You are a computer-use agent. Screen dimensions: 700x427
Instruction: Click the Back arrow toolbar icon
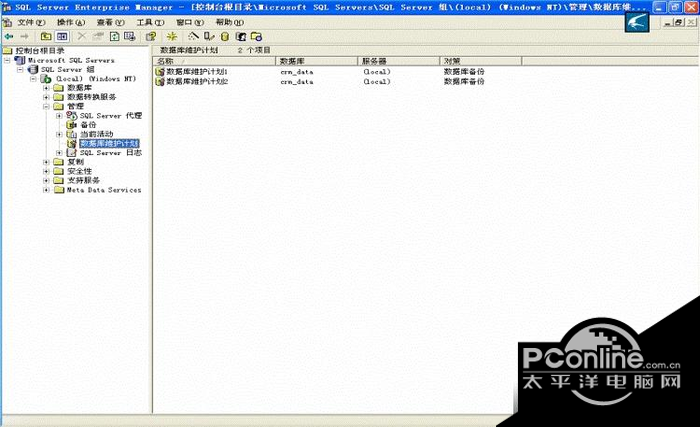[9, 37]
